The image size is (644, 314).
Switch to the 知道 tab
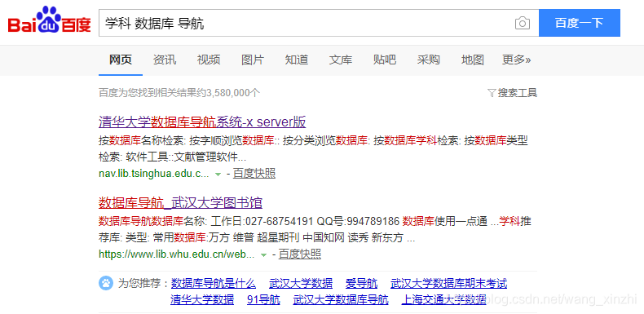tap(297, 60)
